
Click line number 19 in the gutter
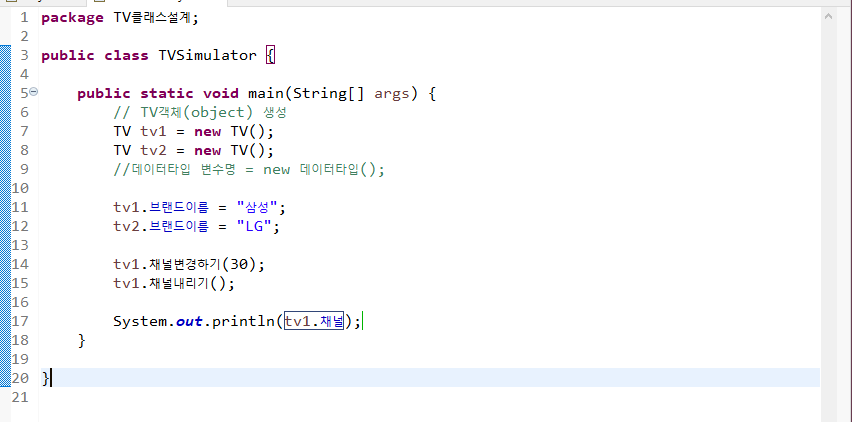20,360
